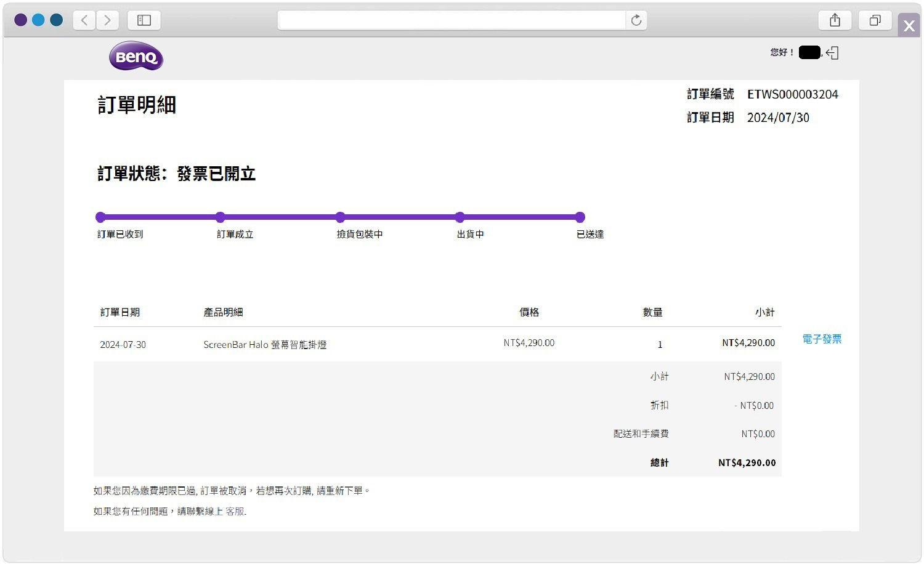Click the 數量 column header
This screenshot has height=564, width=924.
pos(652,312)
